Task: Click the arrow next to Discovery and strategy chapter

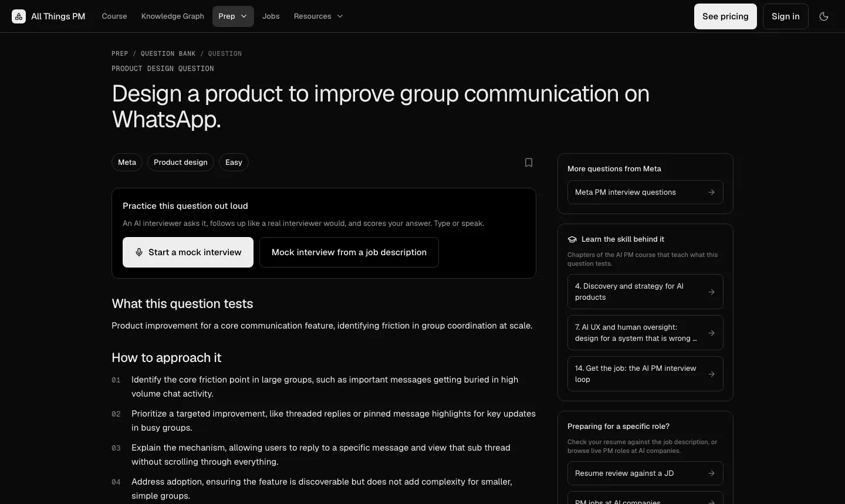Action: point(711,292)
